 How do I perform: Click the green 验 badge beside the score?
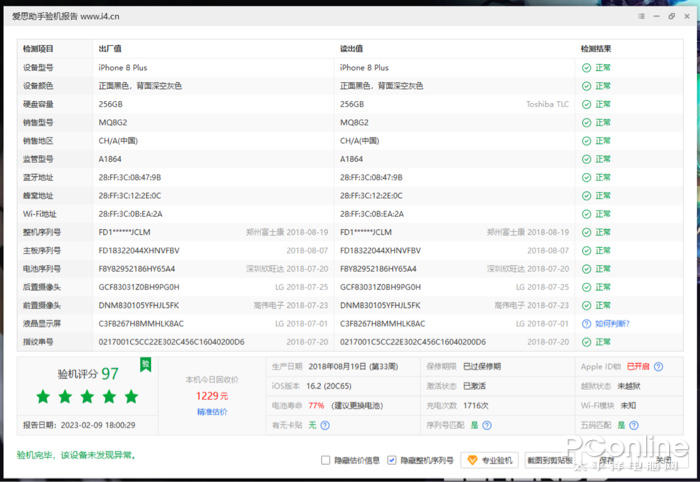point(146,365)
